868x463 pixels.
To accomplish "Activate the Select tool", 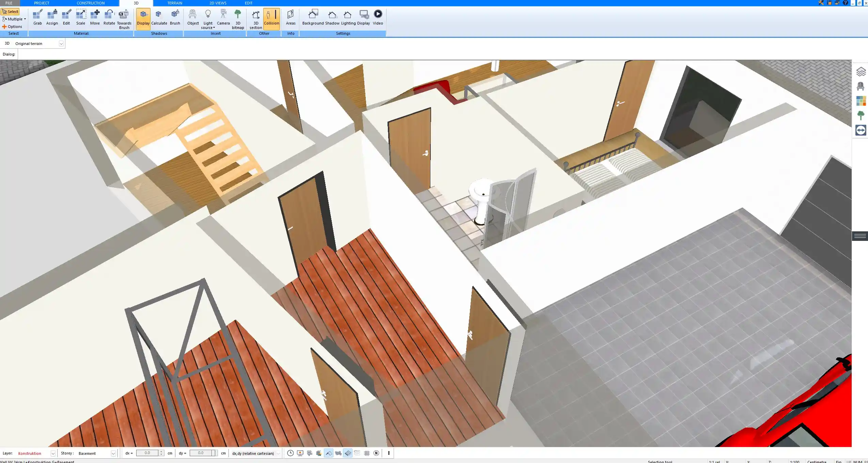I will (x=10, y=12).
